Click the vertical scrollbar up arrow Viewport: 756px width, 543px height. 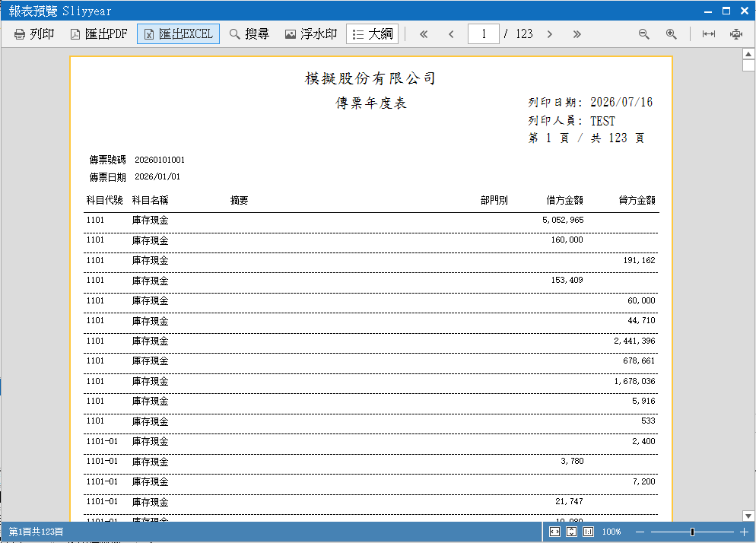[748, 54]
